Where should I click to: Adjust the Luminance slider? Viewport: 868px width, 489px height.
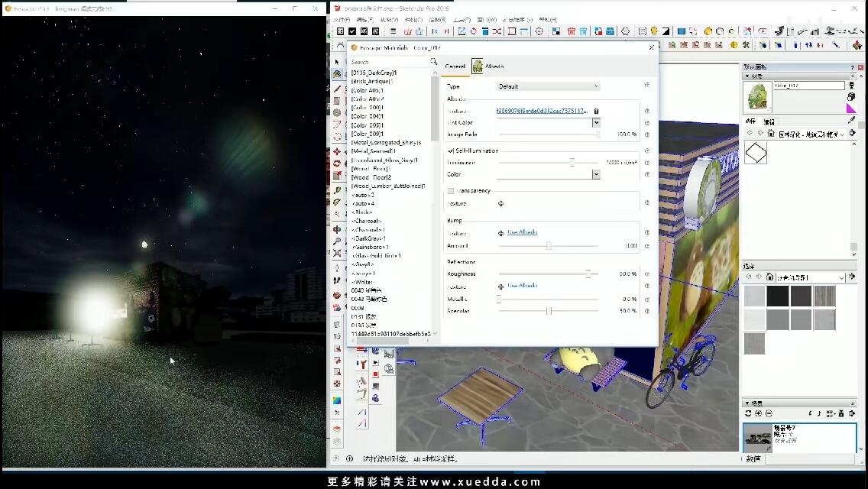tap(572, 162)
